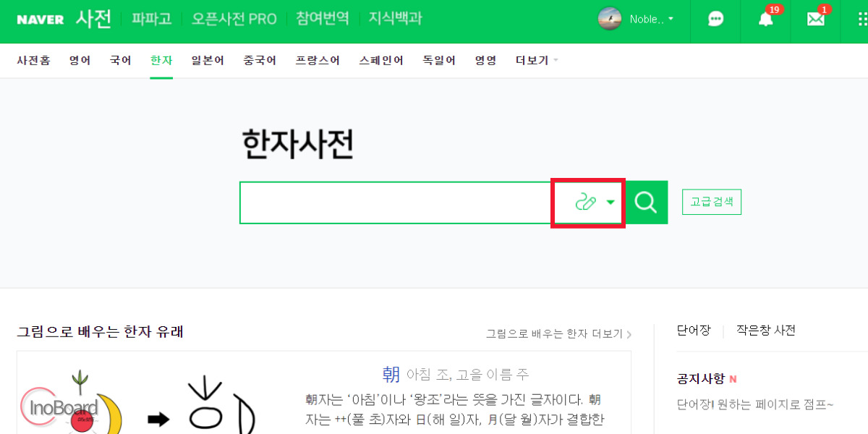The height and width of the screenshot is (434, 868).
Task: Switch to the 일본어 dictionary tab
Action: [208, 61]
